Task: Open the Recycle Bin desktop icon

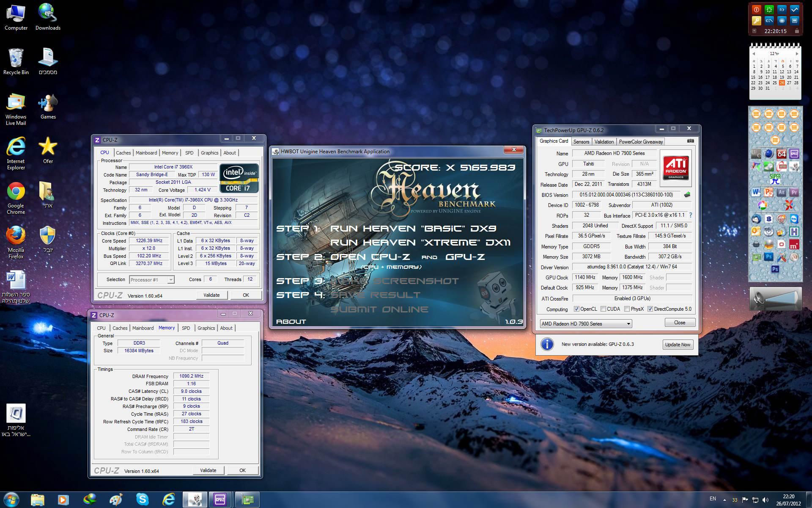Action: pyautogui.click(x=16, y=61)
